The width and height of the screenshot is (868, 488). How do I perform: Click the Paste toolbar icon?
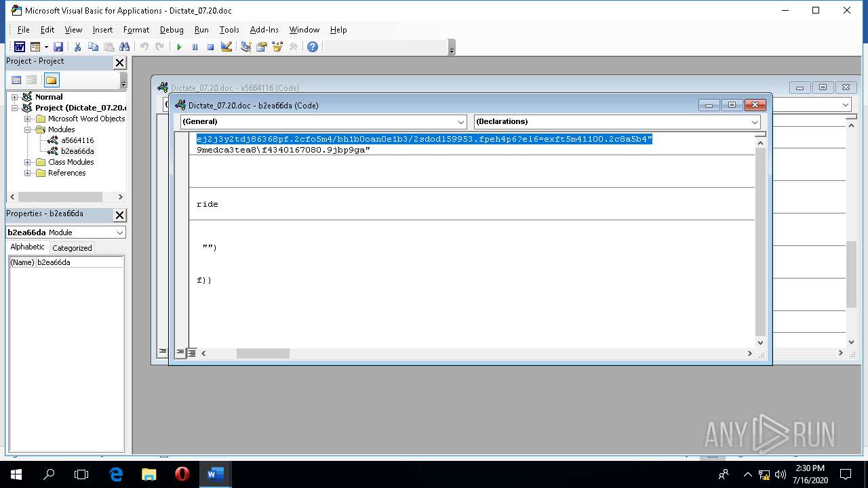(x=108, y=47)
